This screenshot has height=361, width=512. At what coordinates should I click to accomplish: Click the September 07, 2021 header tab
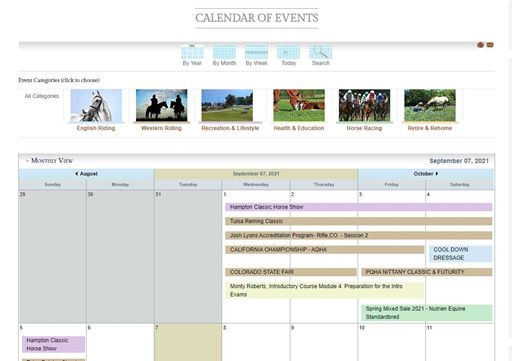[256, 174]
